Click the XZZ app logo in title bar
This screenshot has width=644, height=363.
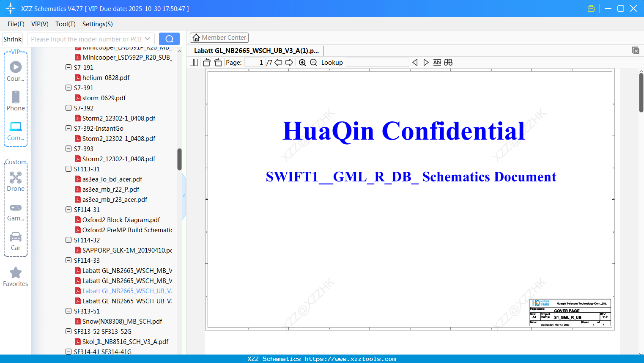[11, 8]
